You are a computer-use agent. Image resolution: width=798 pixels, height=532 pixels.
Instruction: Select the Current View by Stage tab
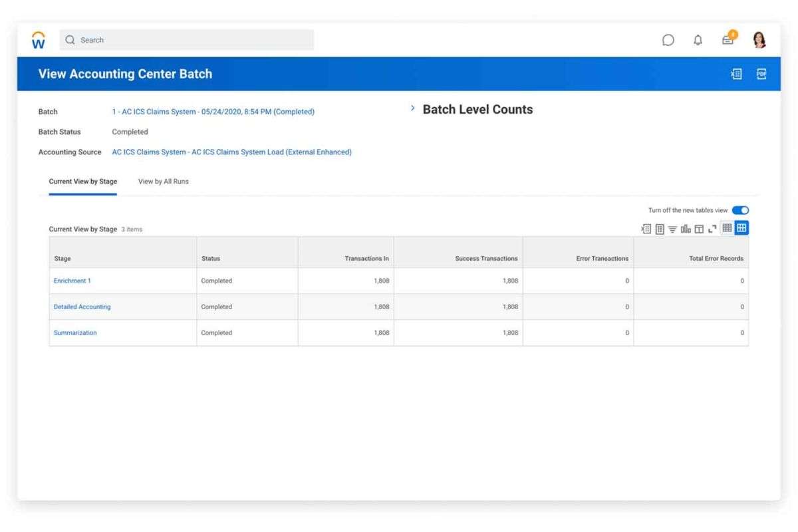pyautogui.click(x=82, y=181)
